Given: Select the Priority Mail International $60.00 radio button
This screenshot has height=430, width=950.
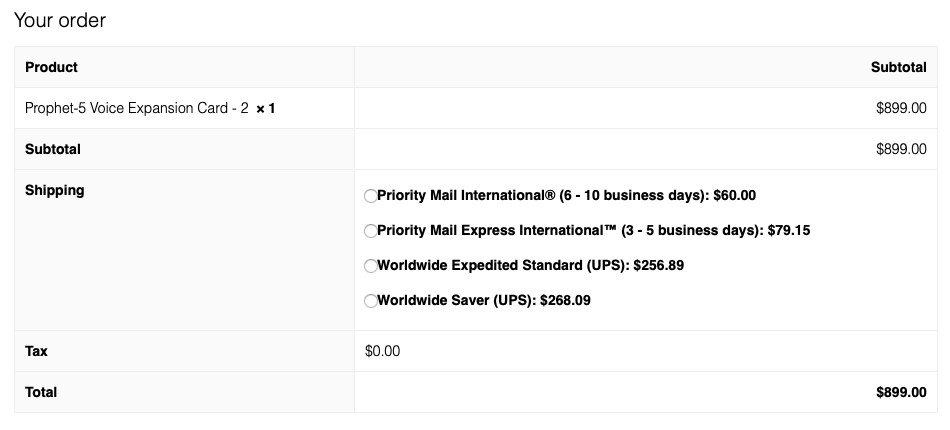Looking at the screenshot, I should click(x=370, y=196).
